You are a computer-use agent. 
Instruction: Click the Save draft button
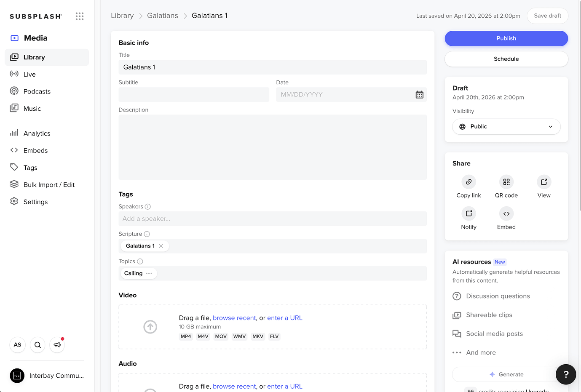pyautogui.click(x=547, y=16)
